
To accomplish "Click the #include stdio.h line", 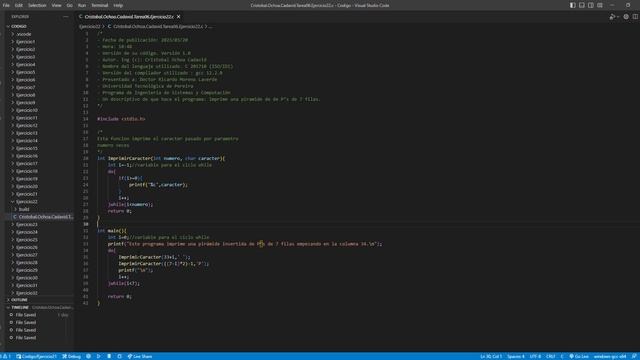I will pos(121,119).
